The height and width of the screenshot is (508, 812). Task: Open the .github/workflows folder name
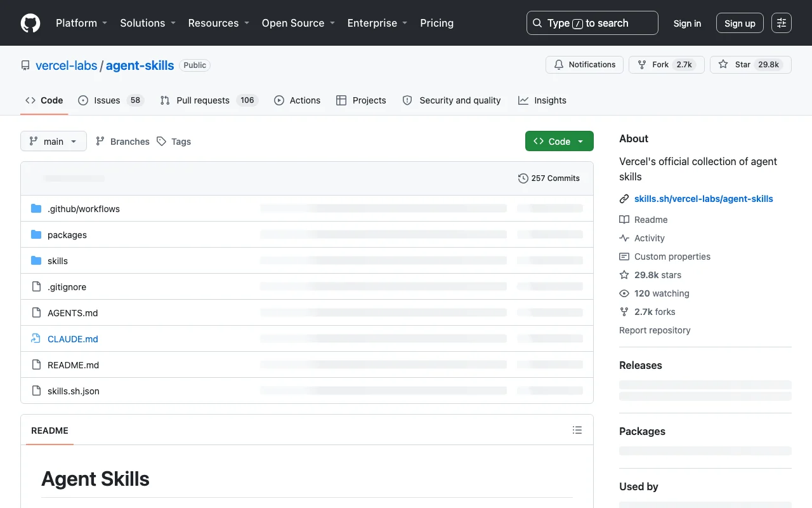[84, 208]
